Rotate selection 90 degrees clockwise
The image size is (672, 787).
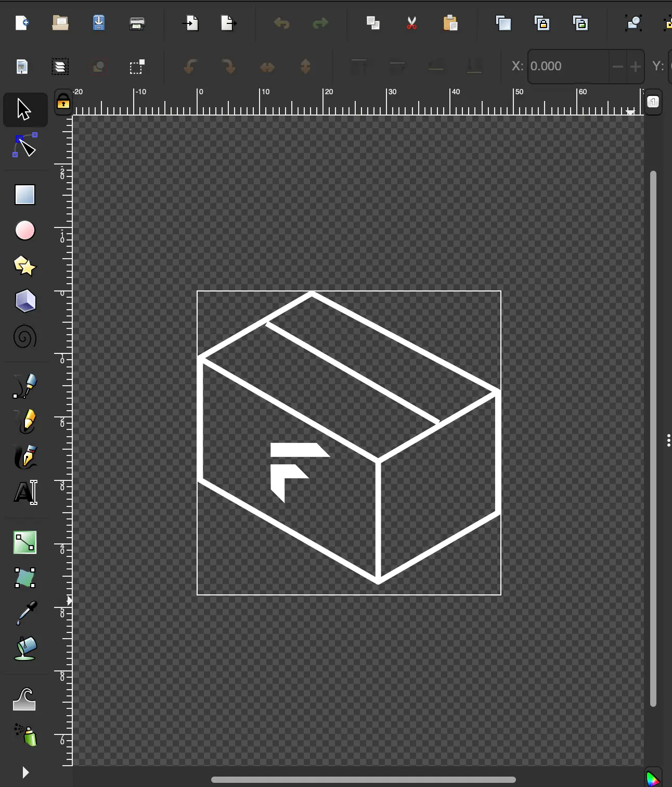[229, 67]
